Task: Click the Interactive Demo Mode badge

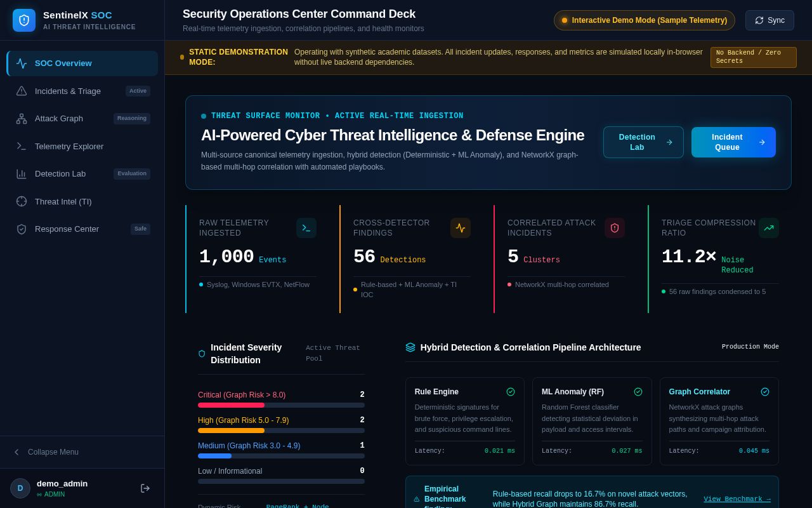Action: 645,20
